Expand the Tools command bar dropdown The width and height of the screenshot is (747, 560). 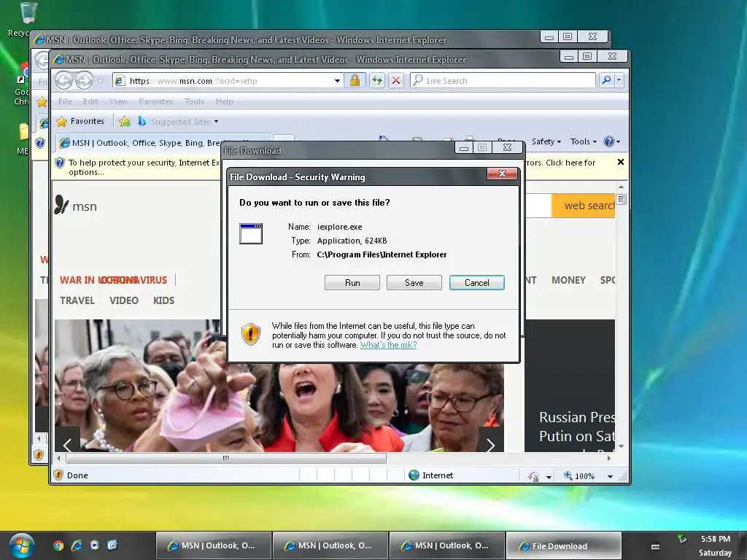[583, 141]
